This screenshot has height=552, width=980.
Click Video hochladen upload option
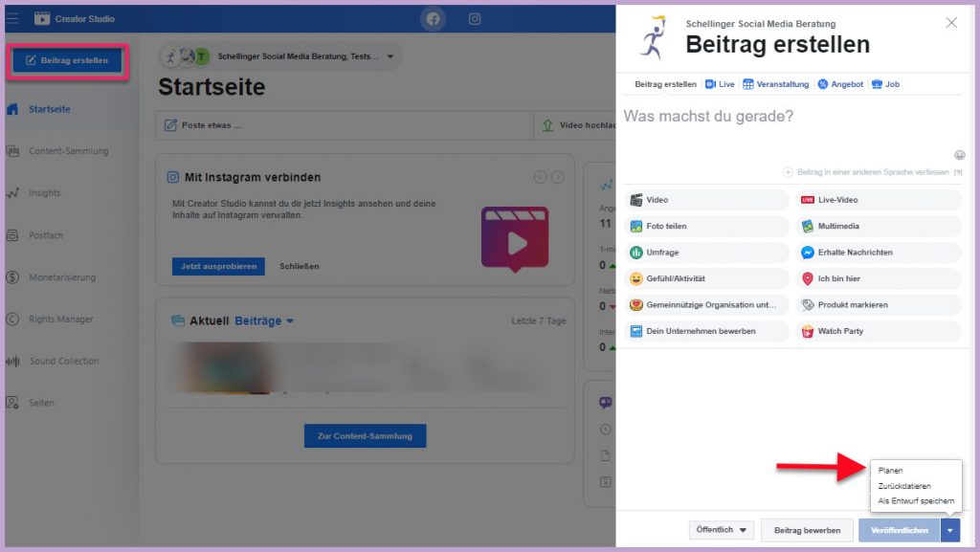[575, 125]
